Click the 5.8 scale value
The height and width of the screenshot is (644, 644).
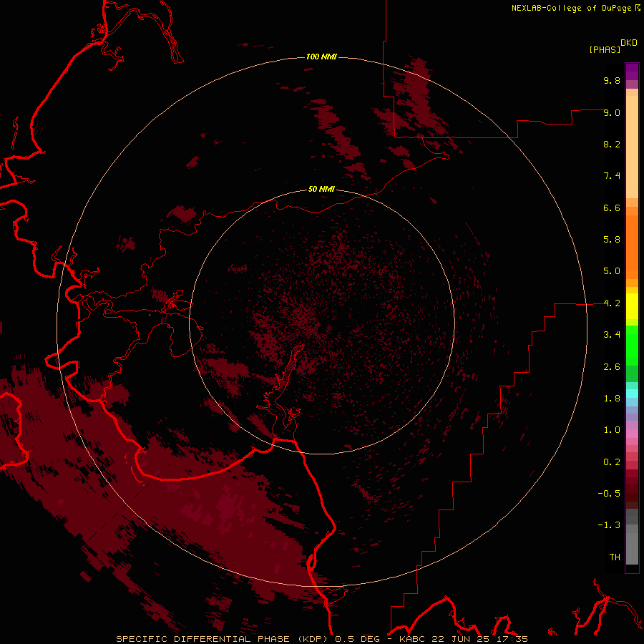click(612, 240)
